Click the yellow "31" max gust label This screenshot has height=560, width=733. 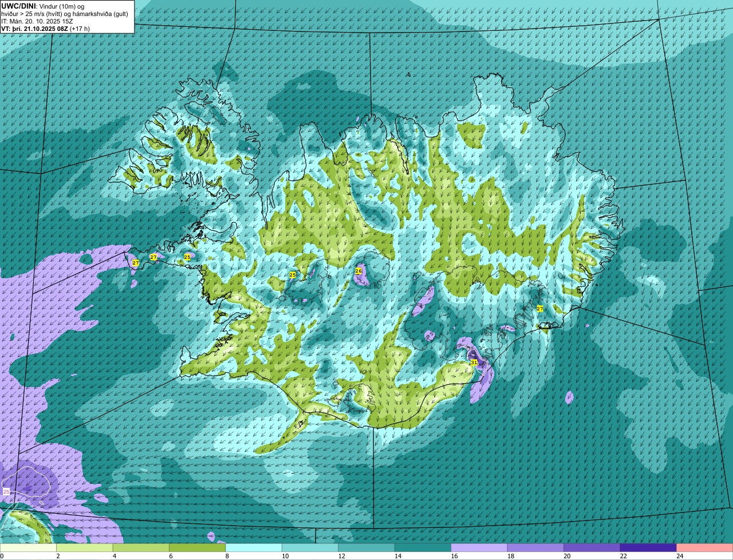474,362
